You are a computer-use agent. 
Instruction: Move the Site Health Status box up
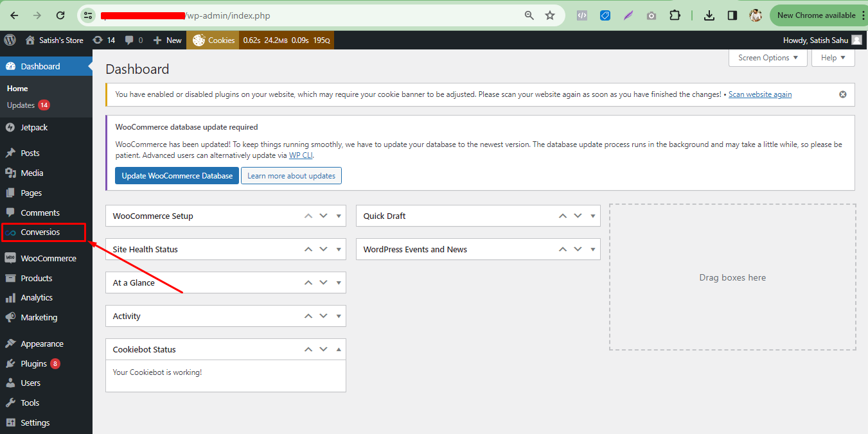tap(308, 250)
